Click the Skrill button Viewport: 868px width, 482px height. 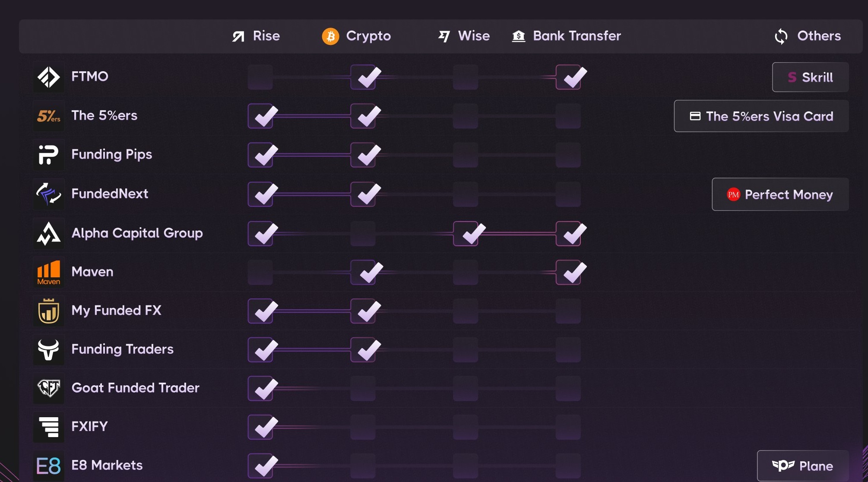tap(811, 77)
